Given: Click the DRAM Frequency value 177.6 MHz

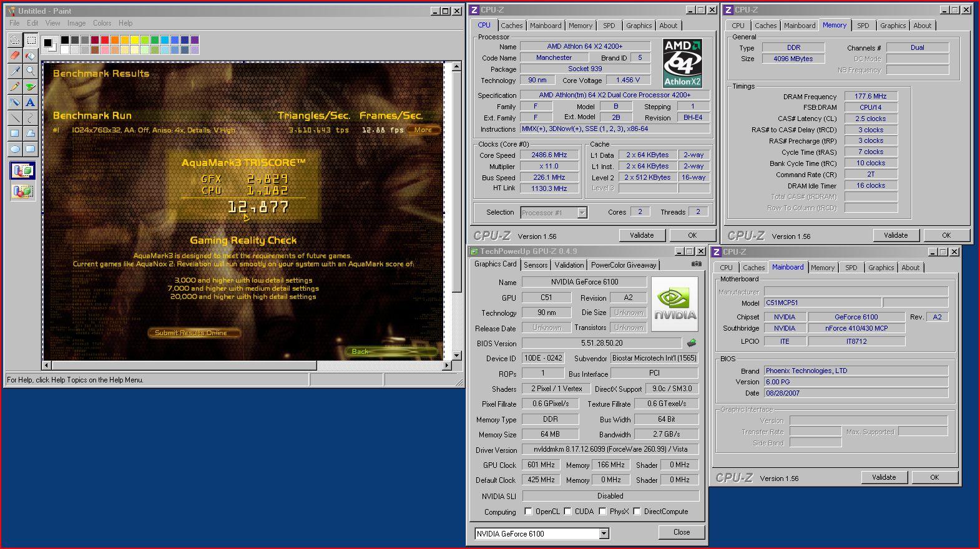Looking at the screenshot, I should pos(871,96).
